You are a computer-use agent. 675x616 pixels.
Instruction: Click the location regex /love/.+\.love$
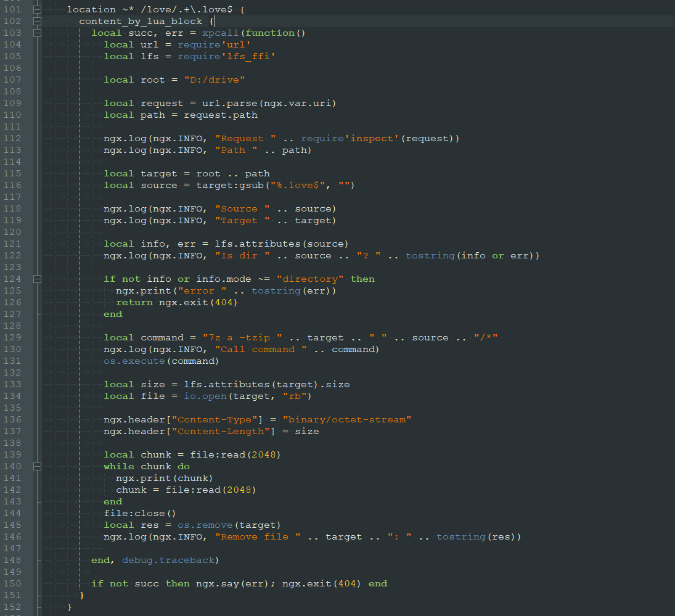tap(187, 9)
